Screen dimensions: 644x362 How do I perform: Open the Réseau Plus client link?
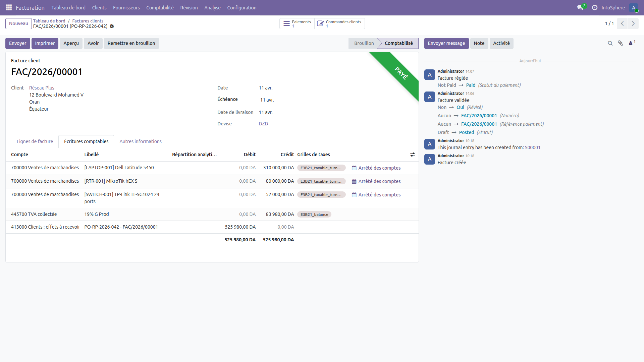[42, 88]
